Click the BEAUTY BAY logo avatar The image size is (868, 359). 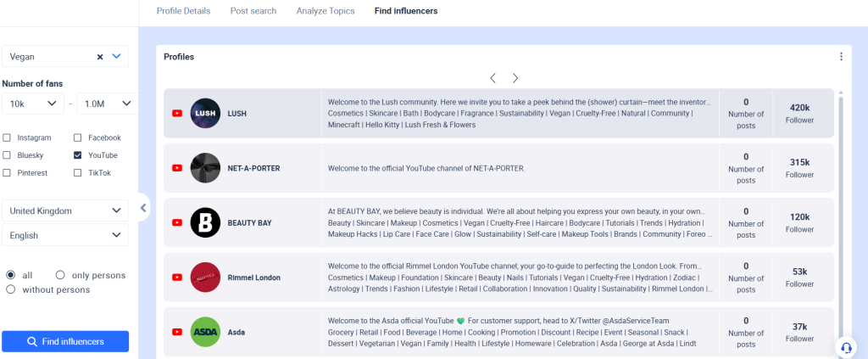click(205, 222)
